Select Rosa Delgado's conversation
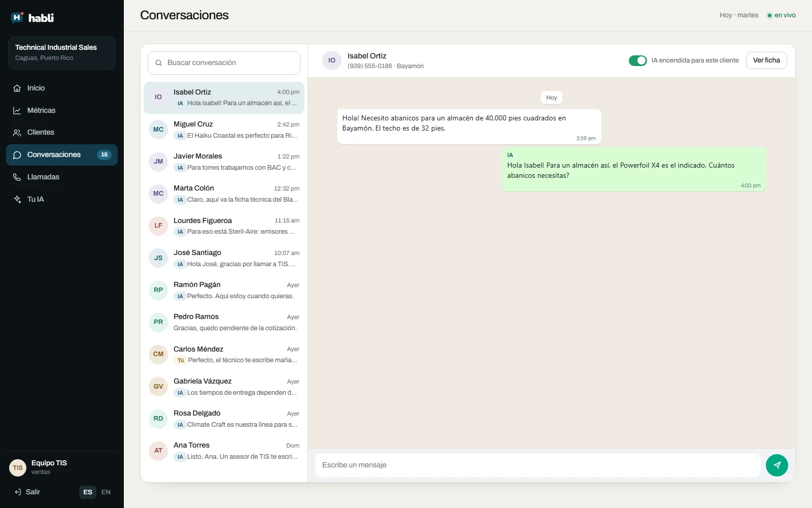The width and height of the screenshot is (812, 508). tap(224, 419)
